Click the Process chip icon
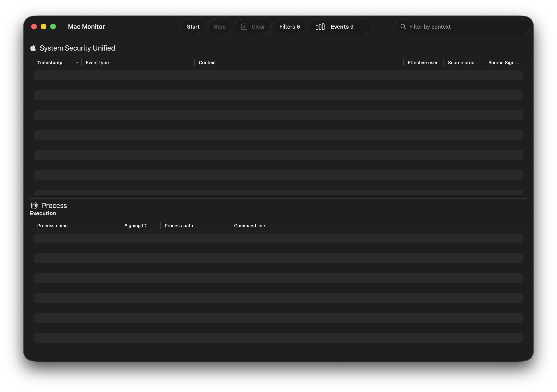Image resolution: width=557 pixels, height=392 pixels. click(x=34, y=206)
